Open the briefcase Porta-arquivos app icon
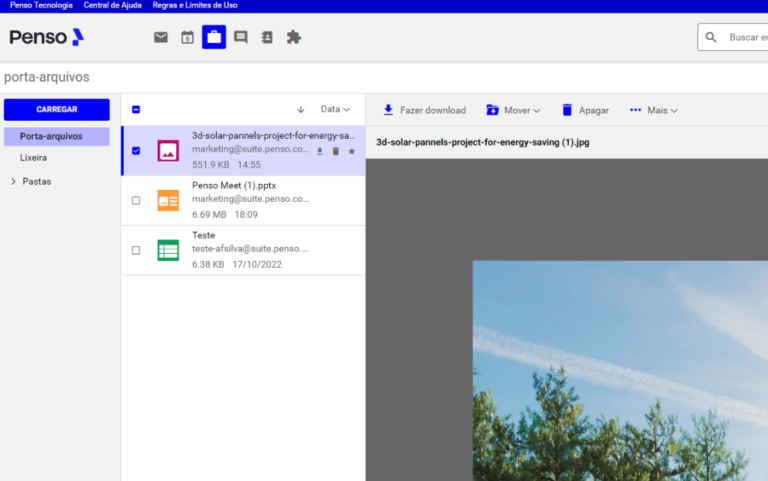Image resolution: width=768 pixels, height=481 pixels. 214,37
